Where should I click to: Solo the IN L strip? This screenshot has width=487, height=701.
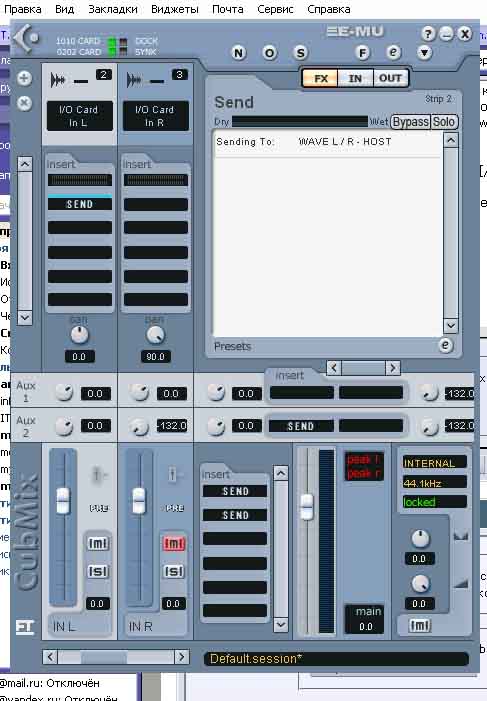(97, 571)
